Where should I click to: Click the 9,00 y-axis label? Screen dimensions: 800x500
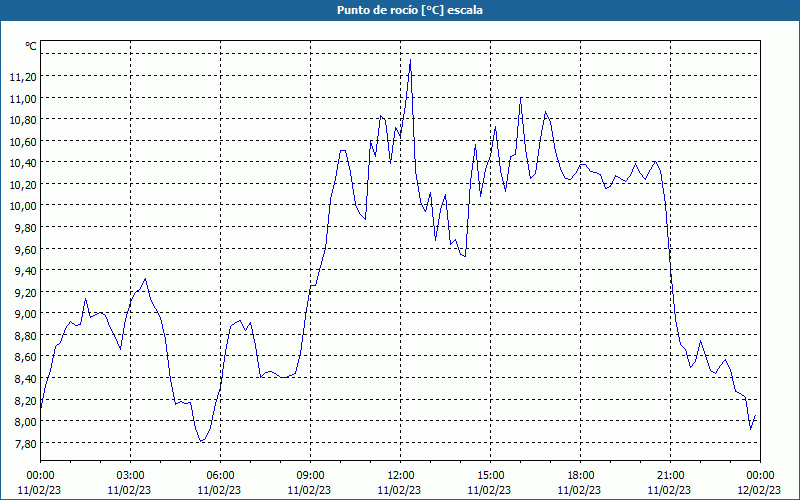click(26, 314)
